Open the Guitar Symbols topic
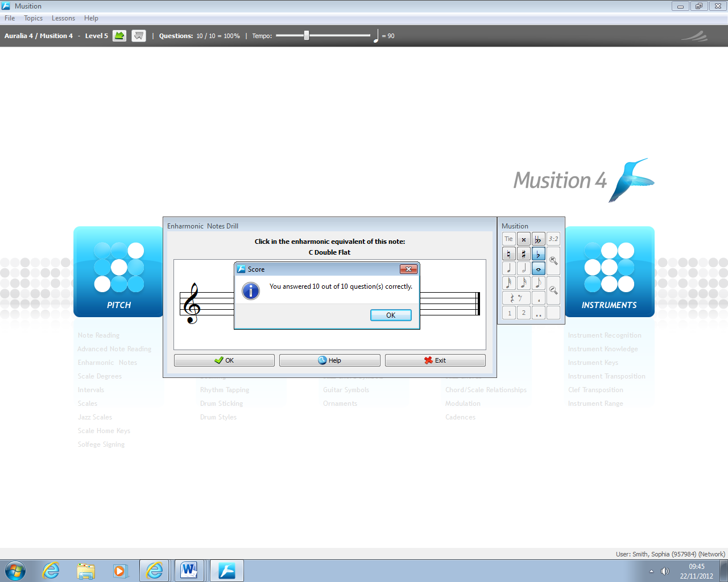 pos(346,390)
